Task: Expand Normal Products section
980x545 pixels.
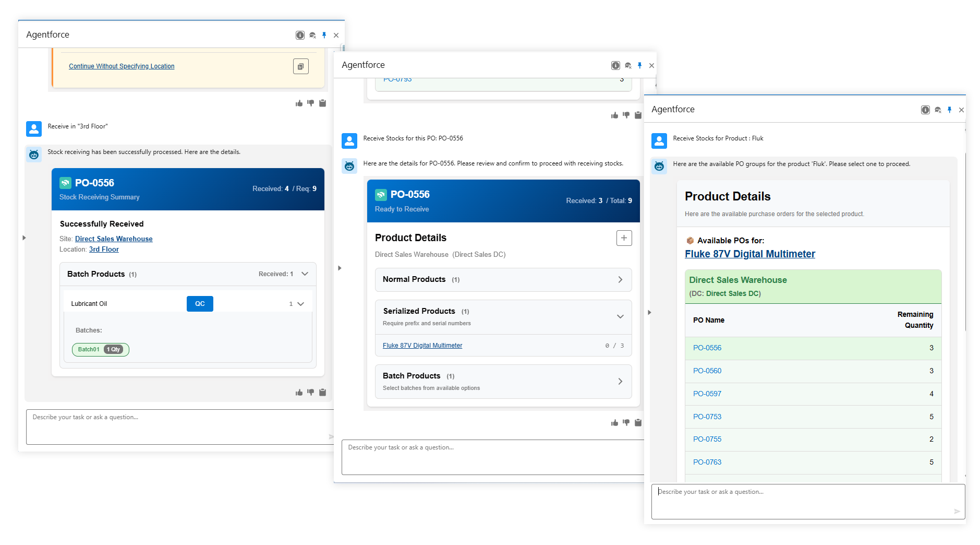Action: pos(620,280)
